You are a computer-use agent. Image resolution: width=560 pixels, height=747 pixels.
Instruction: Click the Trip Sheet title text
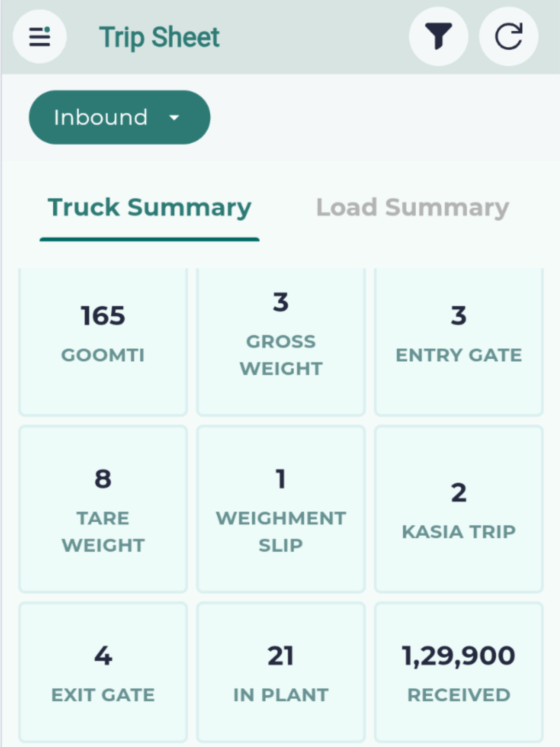pos(159,37)
